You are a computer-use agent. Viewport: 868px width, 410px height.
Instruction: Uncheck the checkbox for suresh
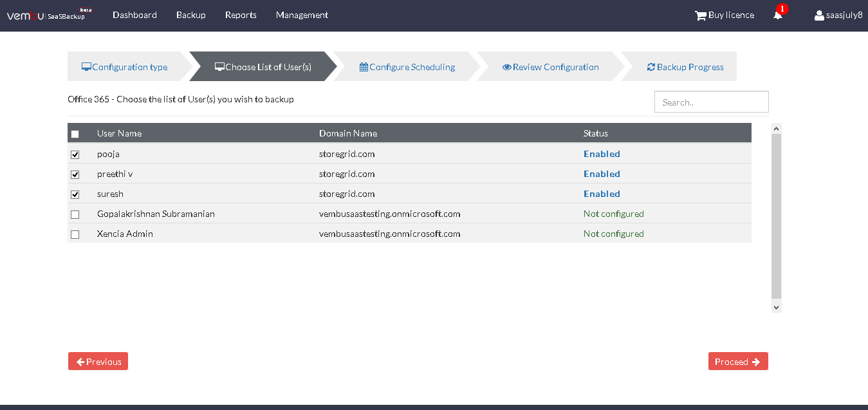point(75,194)
